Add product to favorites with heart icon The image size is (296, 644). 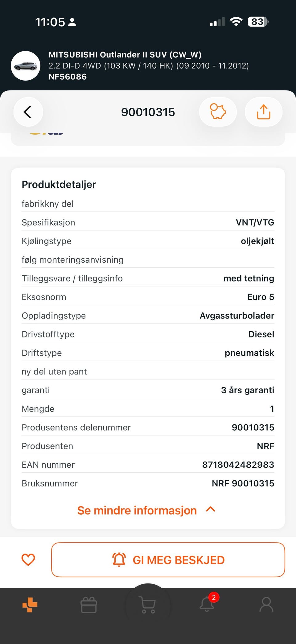(x=28, y=560)
